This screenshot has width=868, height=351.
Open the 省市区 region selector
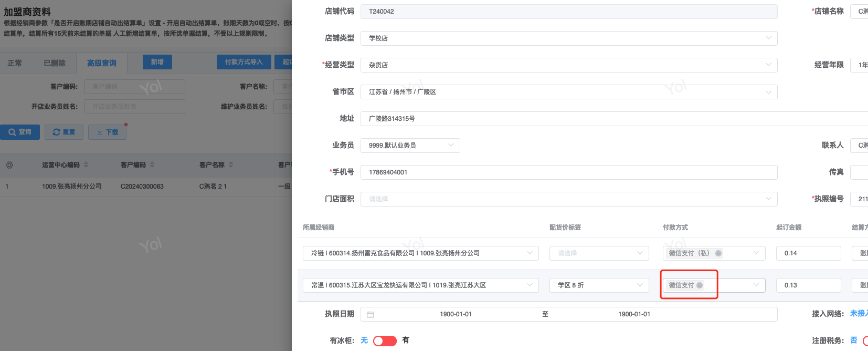[x=568, y=92]
